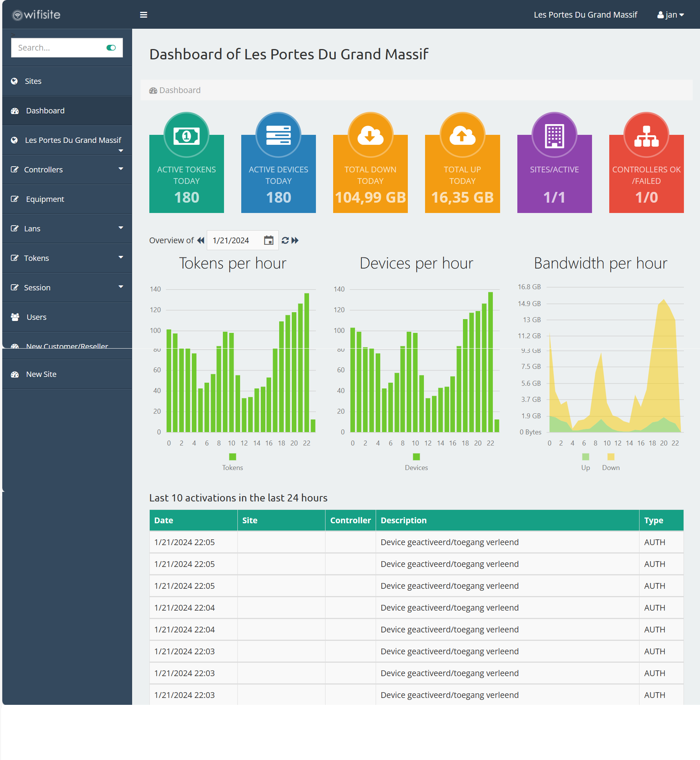Click the edit icon beside Session
This screenshot has height=760, width=700.
point(15,287)
